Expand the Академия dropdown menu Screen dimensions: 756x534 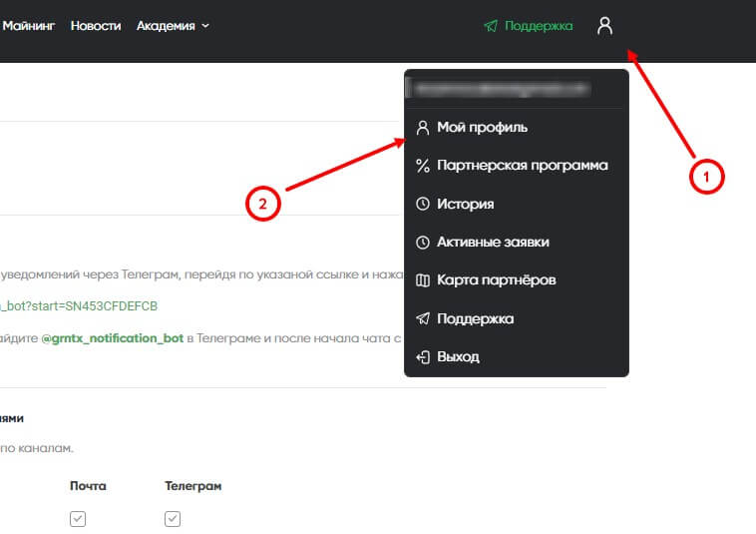173,26
